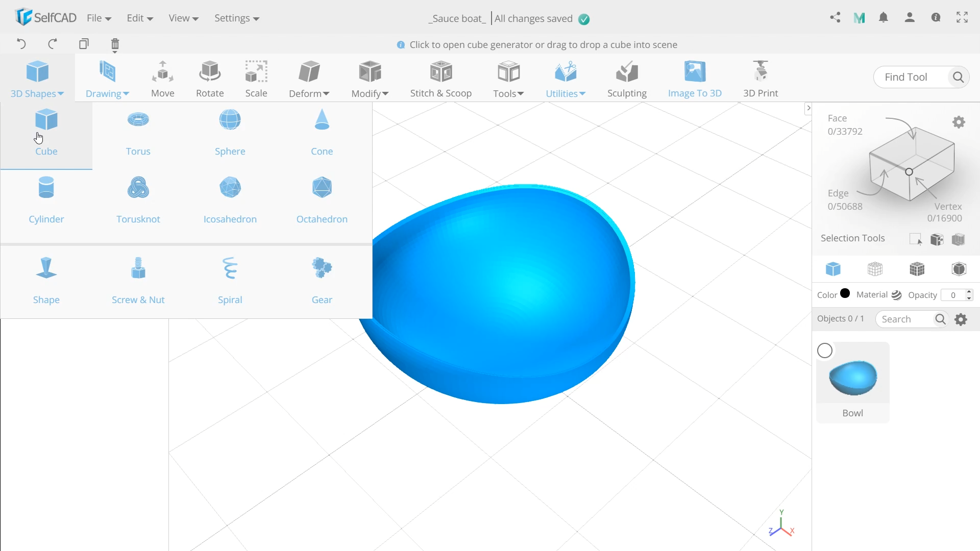Open the notifications bell

884,18
